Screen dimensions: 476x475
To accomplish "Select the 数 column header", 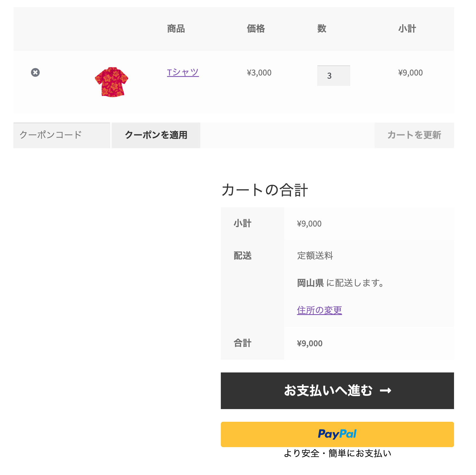I will coord(322,29).
